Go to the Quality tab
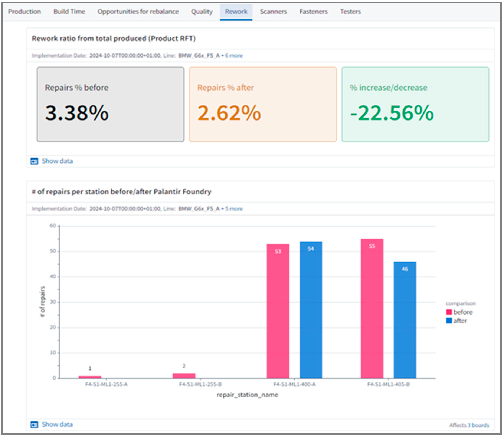This screenshot has height=437, width=504. pyautogui.click(x=202, y=11)
